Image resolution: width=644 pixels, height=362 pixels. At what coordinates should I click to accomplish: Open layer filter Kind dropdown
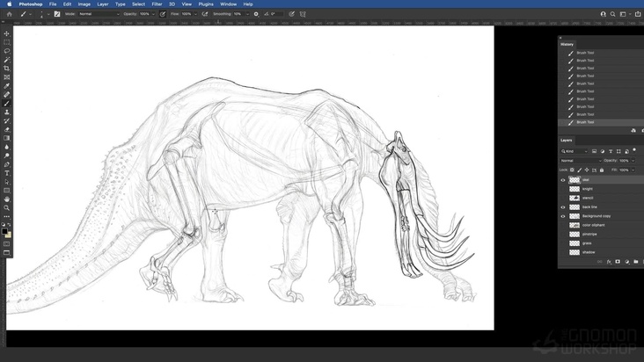(x=574, y=151)
